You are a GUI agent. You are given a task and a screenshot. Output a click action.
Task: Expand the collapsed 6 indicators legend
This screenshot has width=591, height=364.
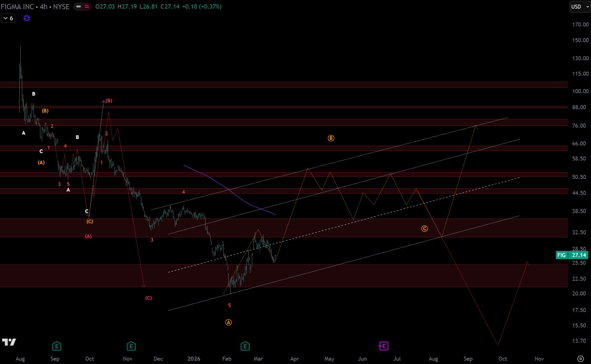click(x=8, y=18)
